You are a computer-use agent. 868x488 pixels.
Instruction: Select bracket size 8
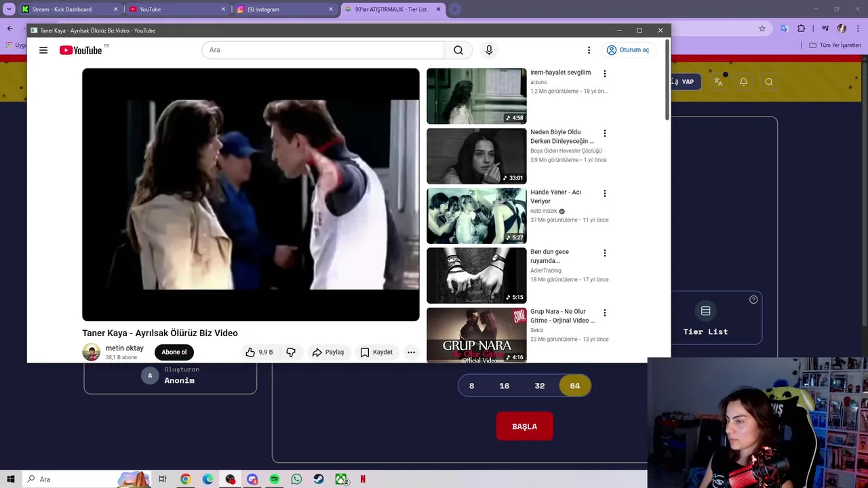point(471,386)
